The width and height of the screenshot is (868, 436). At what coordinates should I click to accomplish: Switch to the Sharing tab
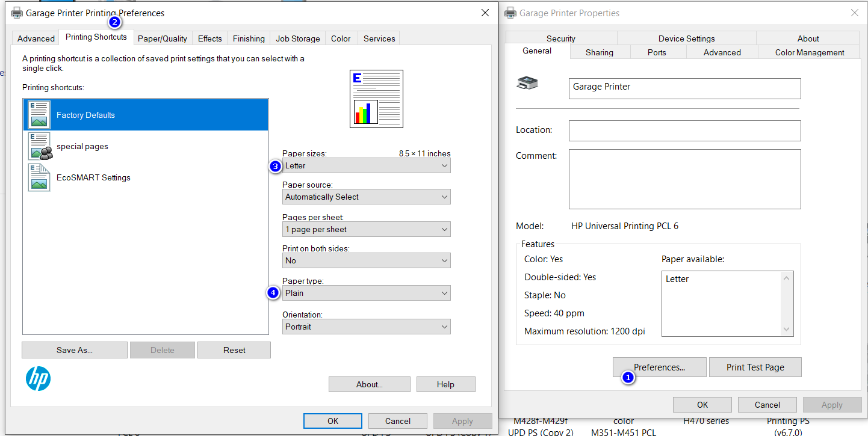click(600, 52)
